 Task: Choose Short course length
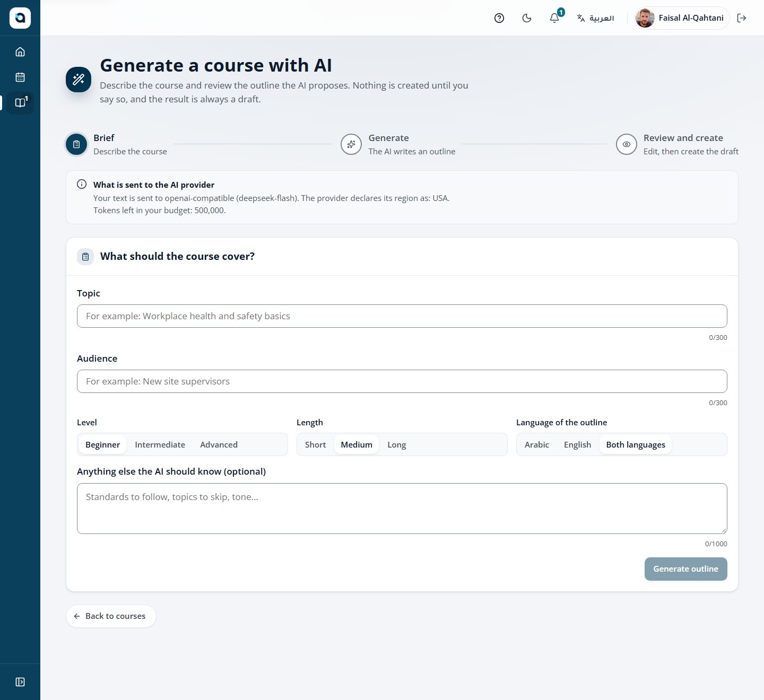pyautogui.click(x=315, y=444)
